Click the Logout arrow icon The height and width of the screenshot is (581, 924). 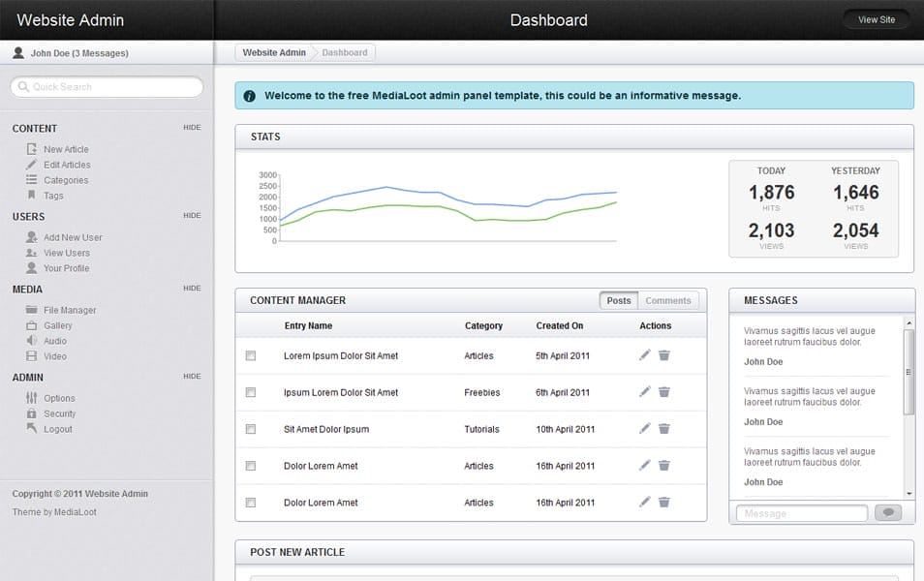coord(33,429)
